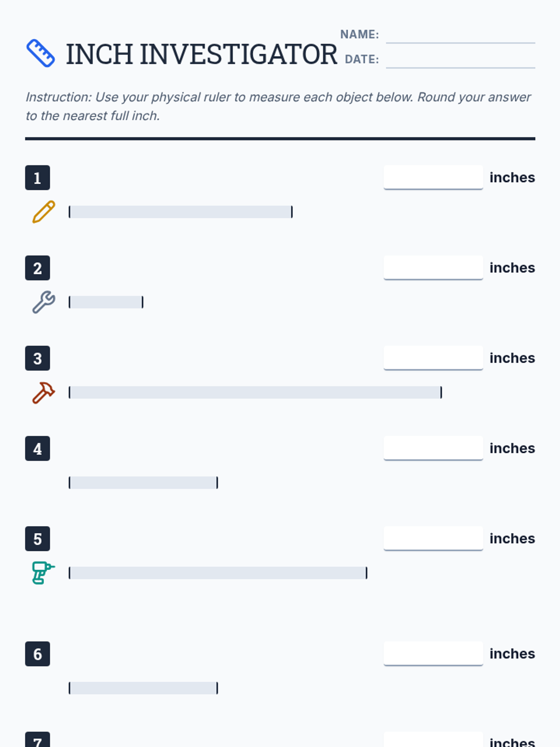Focus the inches answer box for question 5
Image resolution: width=560 pixels, height=747 pixels.
433,538
